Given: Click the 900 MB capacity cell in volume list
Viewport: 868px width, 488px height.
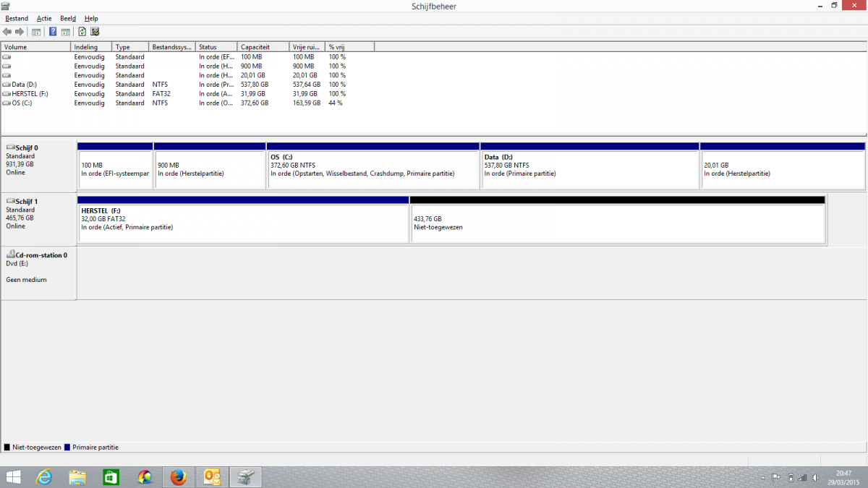Looking at the screenshot, I should (251, 66).
